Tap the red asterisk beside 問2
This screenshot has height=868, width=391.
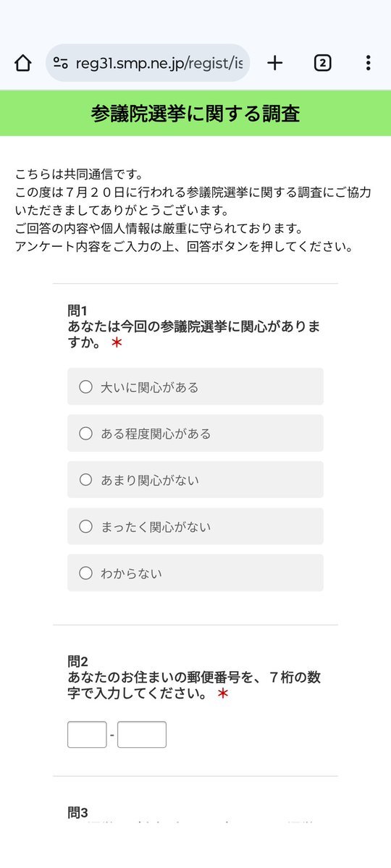coord(222,693)
